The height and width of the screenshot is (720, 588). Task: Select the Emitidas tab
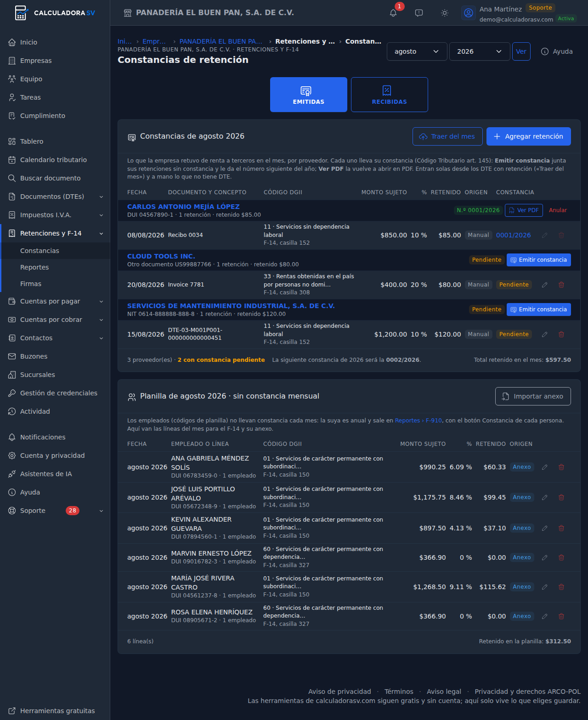[309, 95]
